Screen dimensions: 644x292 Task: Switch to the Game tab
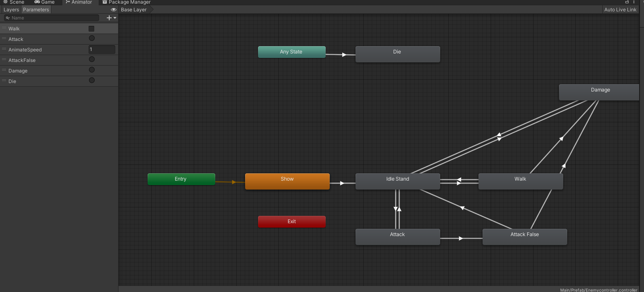click(x=44, y=2)
